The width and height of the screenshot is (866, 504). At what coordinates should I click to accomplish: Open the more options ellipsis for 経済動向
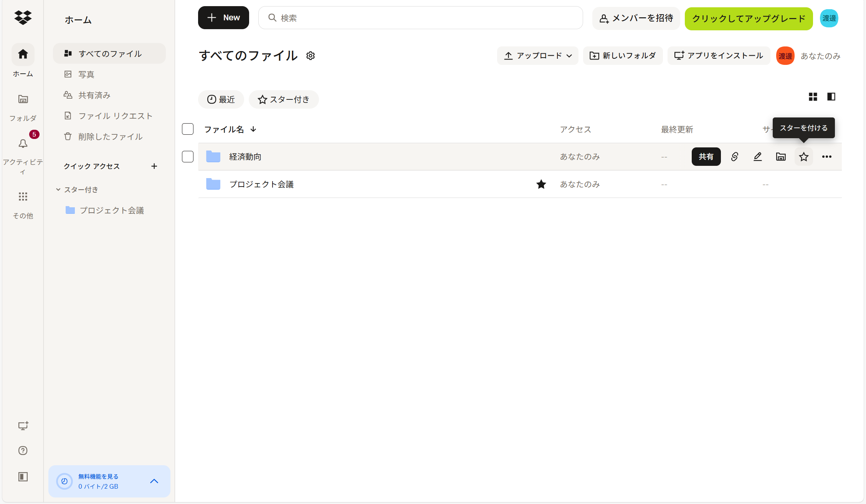point(827,157)
